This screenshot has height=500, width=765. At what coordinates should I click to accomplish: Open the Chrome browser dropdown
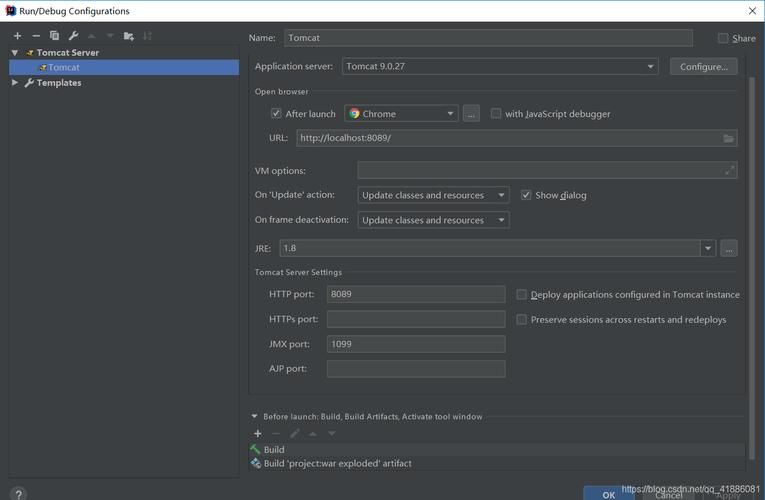(x=401, y=114)
